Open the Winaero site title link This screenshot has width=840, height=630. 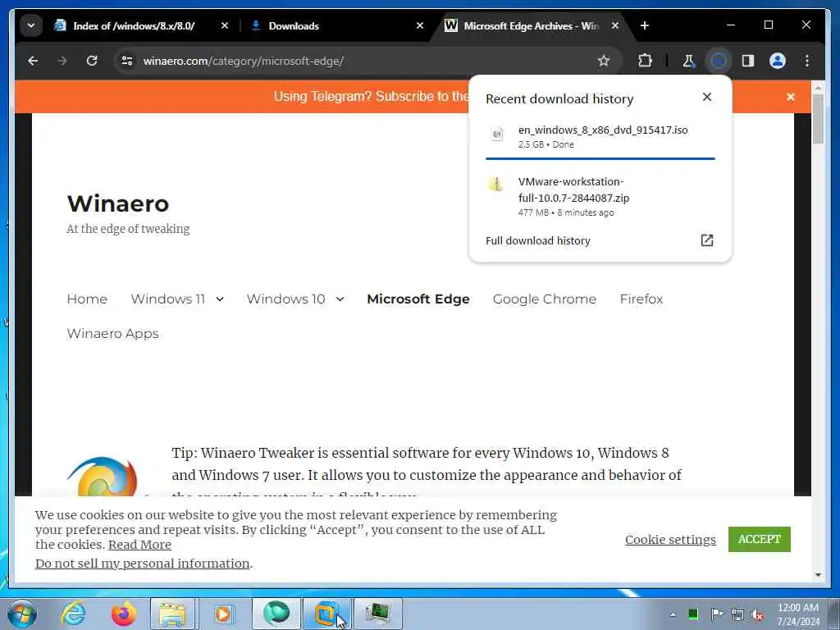(118, 203)
